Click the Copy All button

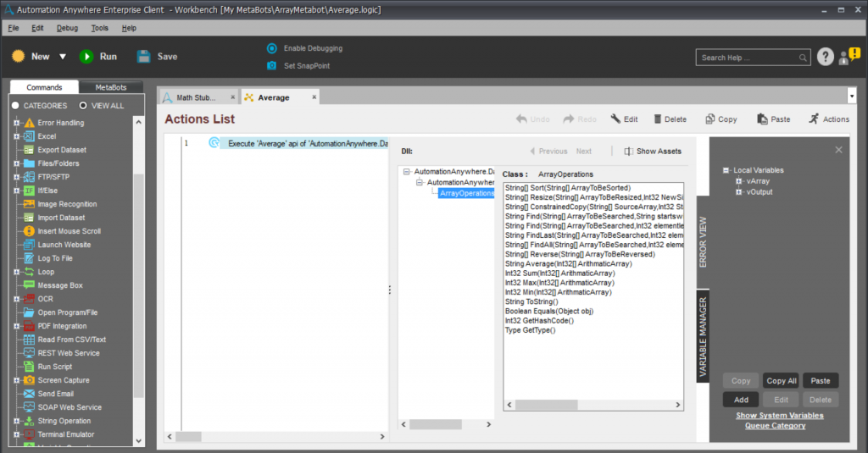point(780,381)
